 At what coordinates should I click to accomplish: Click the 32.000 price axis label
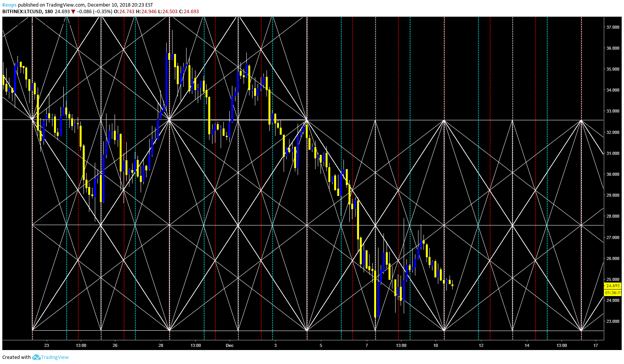click(612, 132)
